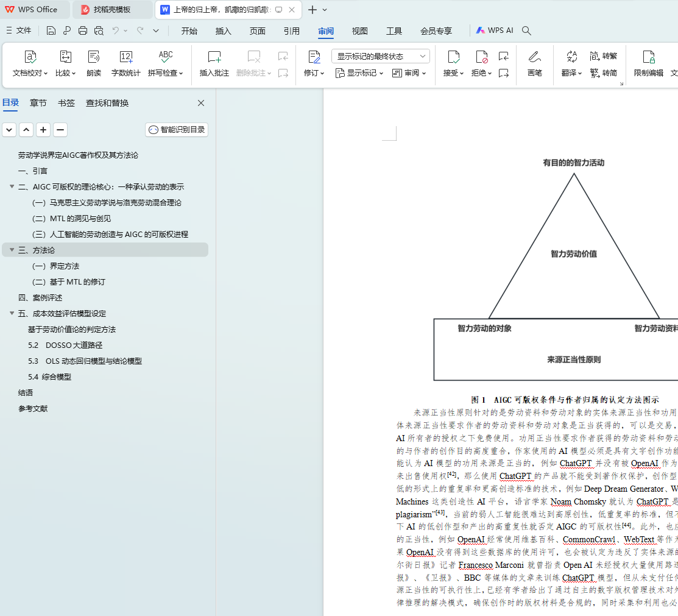Switch to the 书签 navigation tab
The height and width of the screenshot is (616, 678).
(x=66, y=103)
